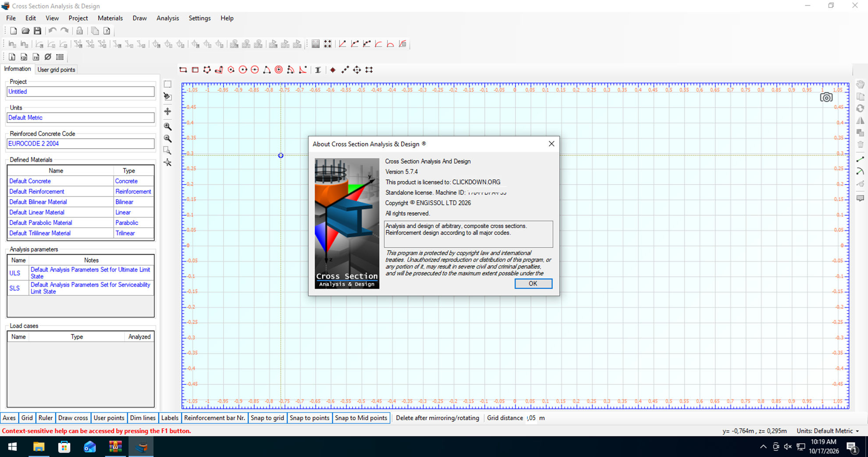
Task: Save the project using the floppy icon
Action: 38,31
